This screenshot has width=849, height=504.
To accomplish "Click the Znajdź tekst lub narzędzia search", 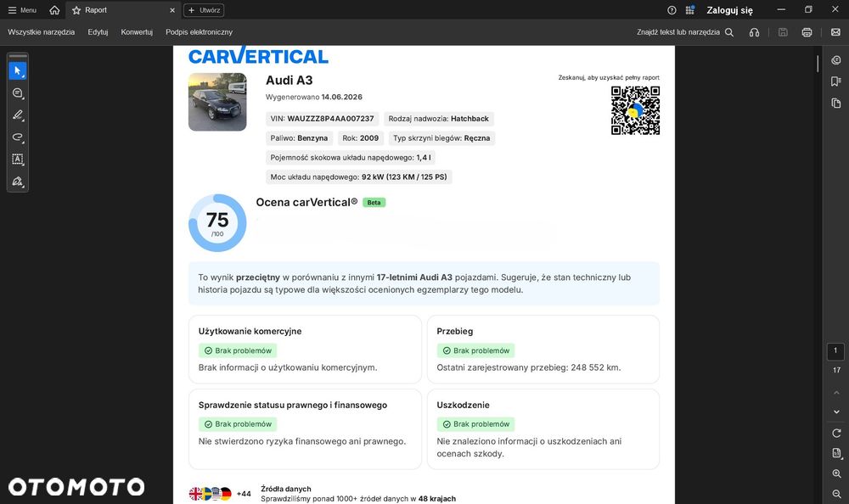I will point(685,32).
